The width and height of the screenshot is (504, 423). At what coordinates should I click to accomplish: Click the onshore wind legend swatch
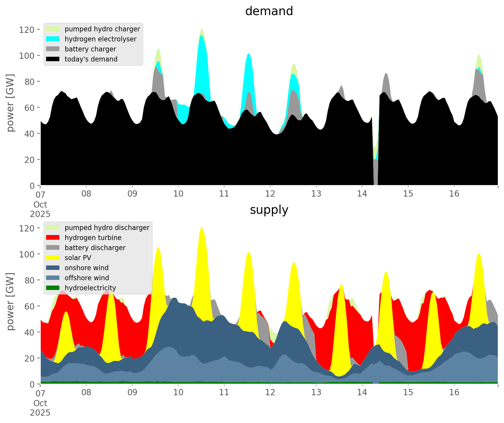pos(53,268)
